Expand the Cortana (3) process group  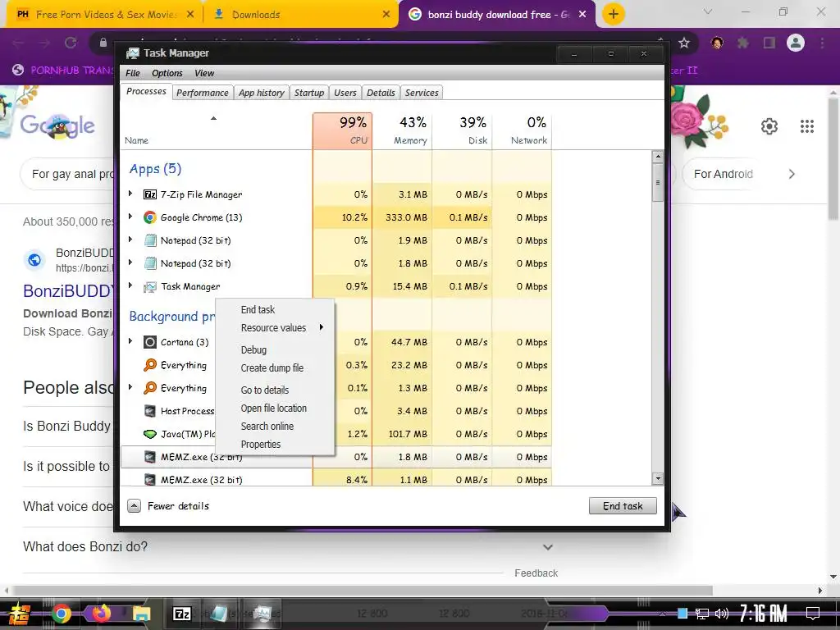click(130, 340)
